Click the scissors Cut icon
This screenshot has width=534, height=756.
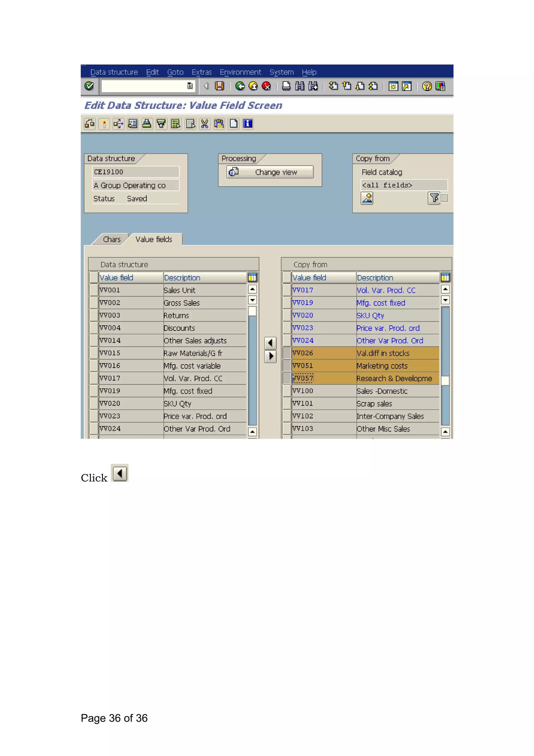(205, 124)
